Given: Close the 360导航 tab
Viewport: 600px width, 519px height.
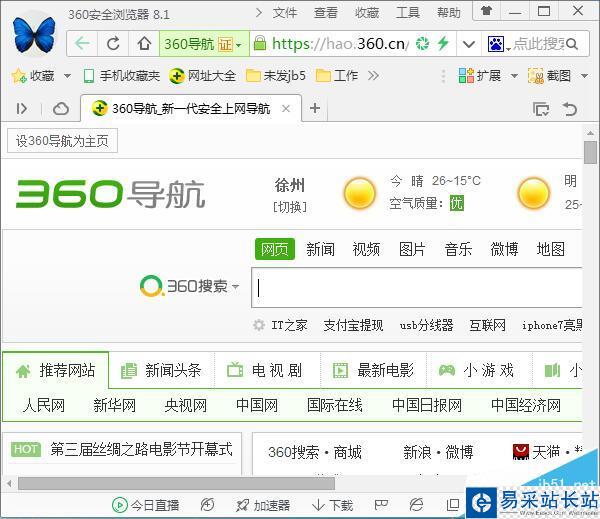Looking at the screenshot, I should 285,109.
